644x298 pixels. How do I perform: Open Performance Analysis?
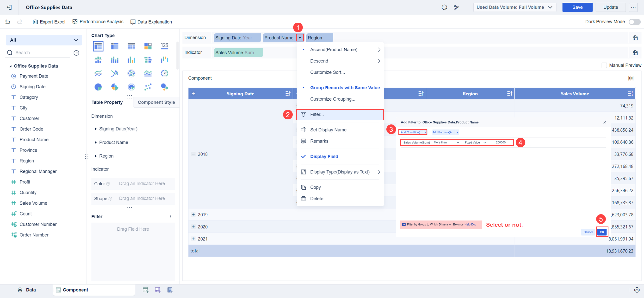[x=98, y=21]
